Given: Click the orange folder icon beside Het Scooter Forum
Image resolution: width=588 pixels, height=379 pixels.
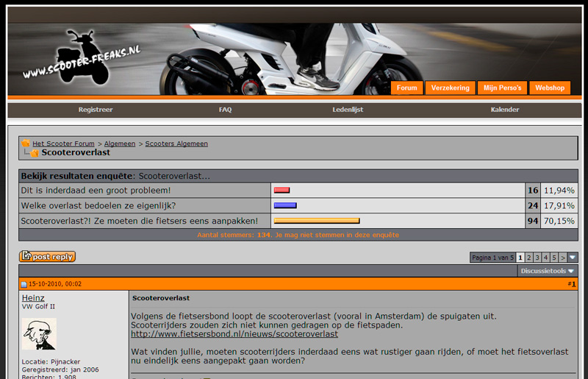Looking at the screenshot, I should pyautogui.click(x=26, y=143).
